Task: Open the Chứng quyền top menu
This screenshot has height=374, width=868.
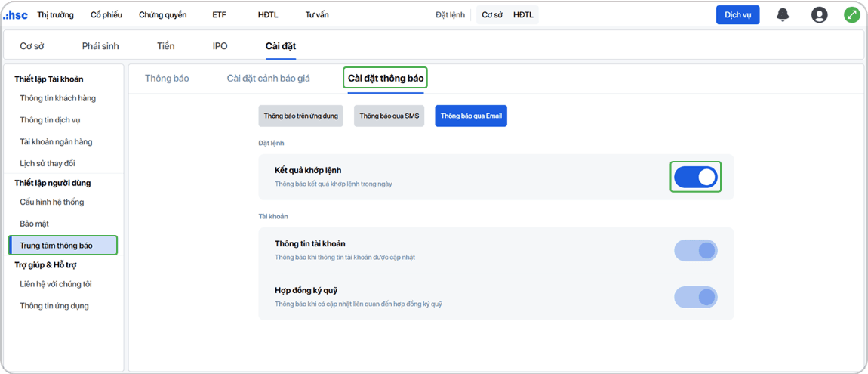Action: click(163, 15)
